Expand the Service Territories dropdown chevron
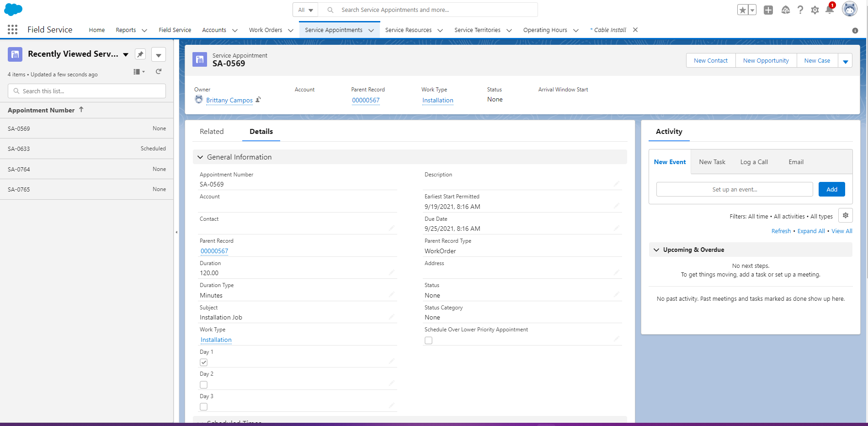The image size is (868, 426). [x=509, y=31]
